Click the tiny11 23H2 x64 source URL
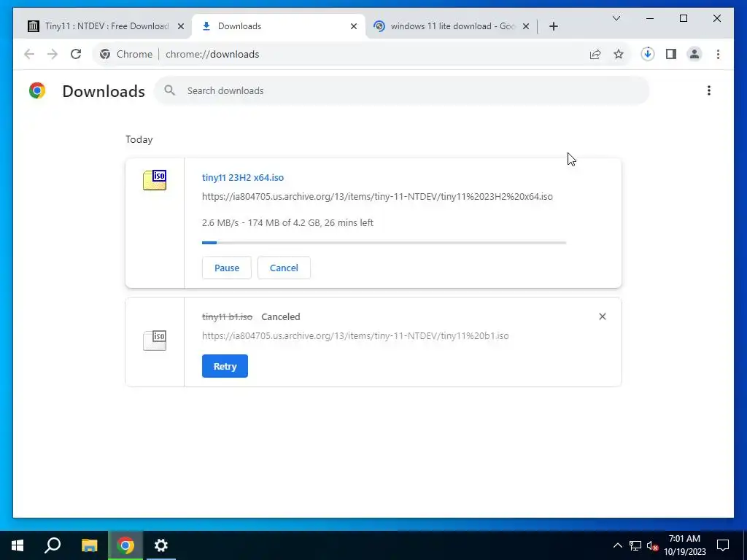The width and height of the screenshot is (747, 560). [x=377, y=197]
